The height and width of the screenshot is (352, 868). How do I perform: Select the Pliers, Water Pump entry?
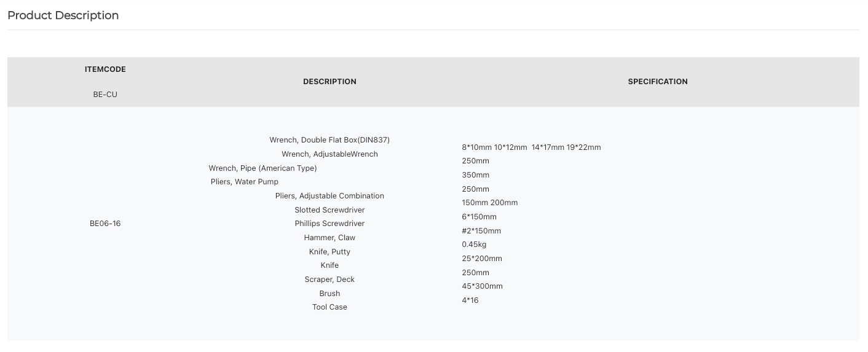point(245,182)
